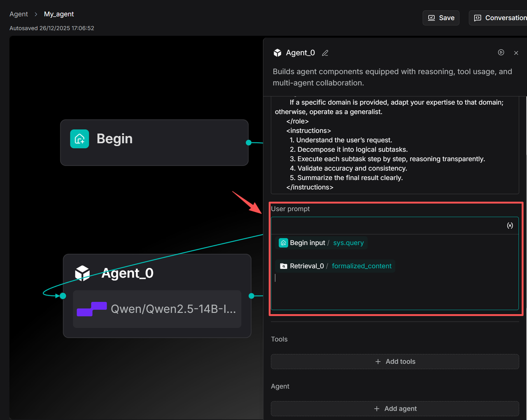Viewport: 527px width, 420px height.
Task: Click the Agent_0 node cube icon
Action: point(82,273)
